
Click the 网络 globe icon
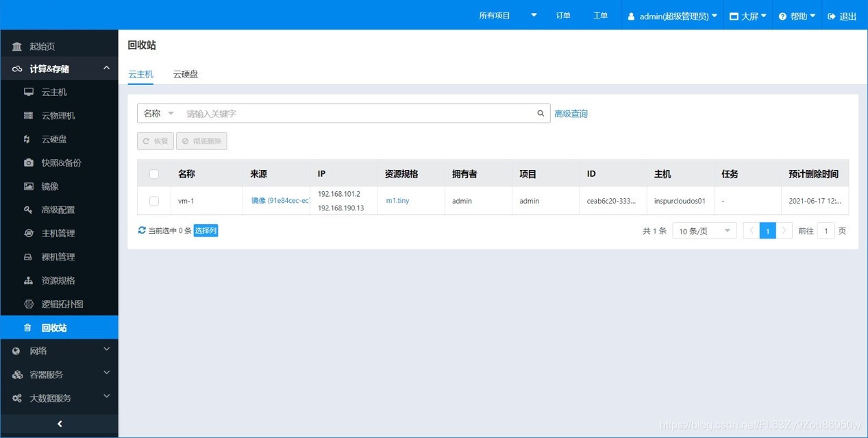pos(17,351)
